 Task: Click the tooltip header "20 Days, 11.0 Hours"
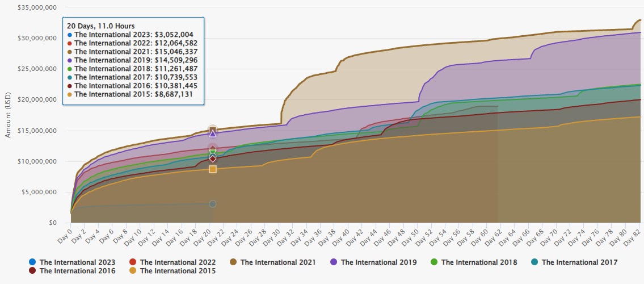(x=101, y=26)
